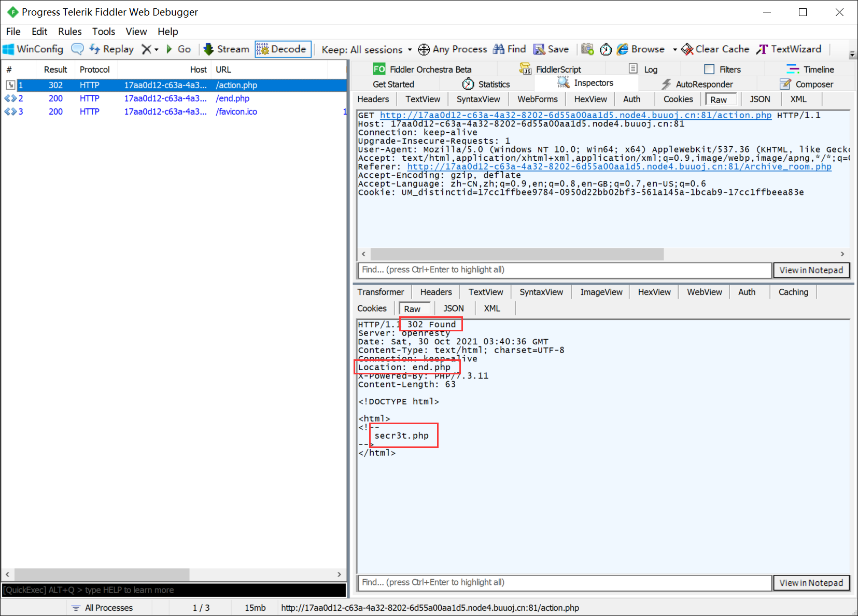The height and width of the screenshot is (616, 858).
Task: Select response ImageView tab
Action: (601, 292)
